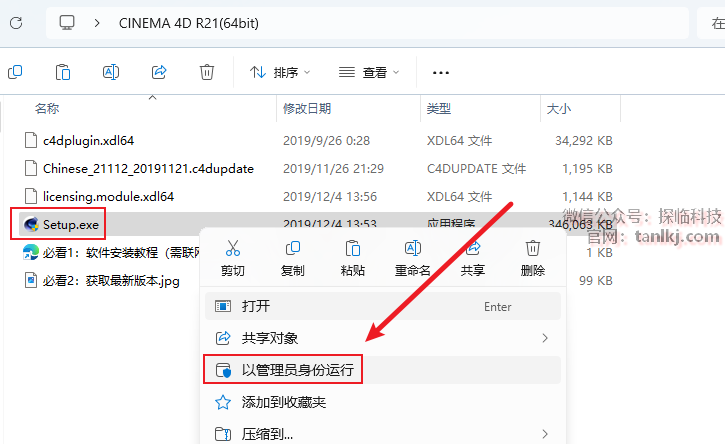This screenshot has width=725, height=444.
Task: Expand the chevron after the PC icon
Action: (97, 23)
